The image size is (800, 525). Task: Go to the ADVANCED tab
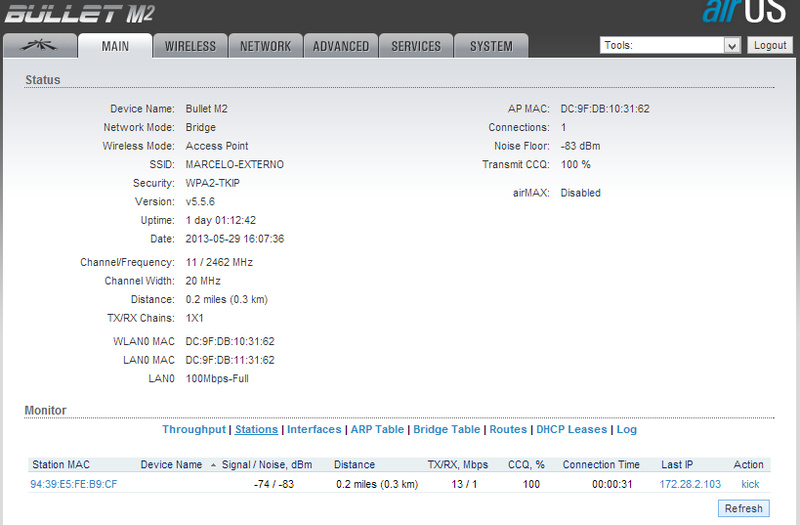pyautogui.click(x=340, y=46)
